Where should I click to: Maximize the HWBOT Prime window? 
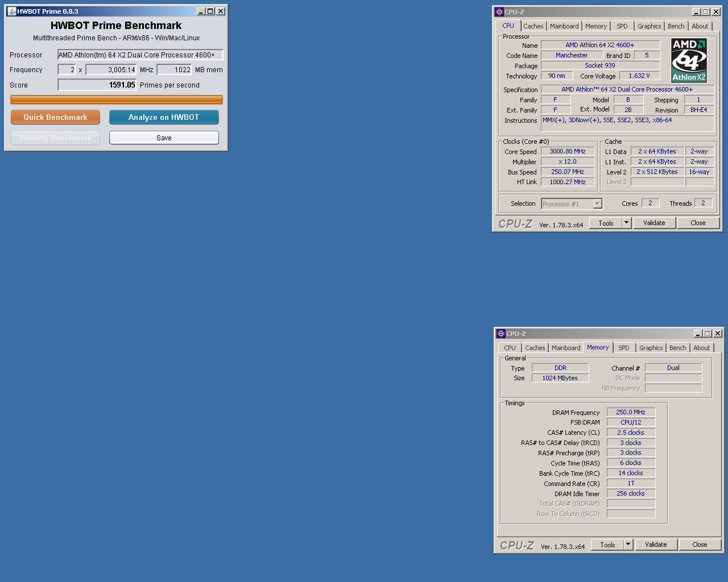click(210, 11)
